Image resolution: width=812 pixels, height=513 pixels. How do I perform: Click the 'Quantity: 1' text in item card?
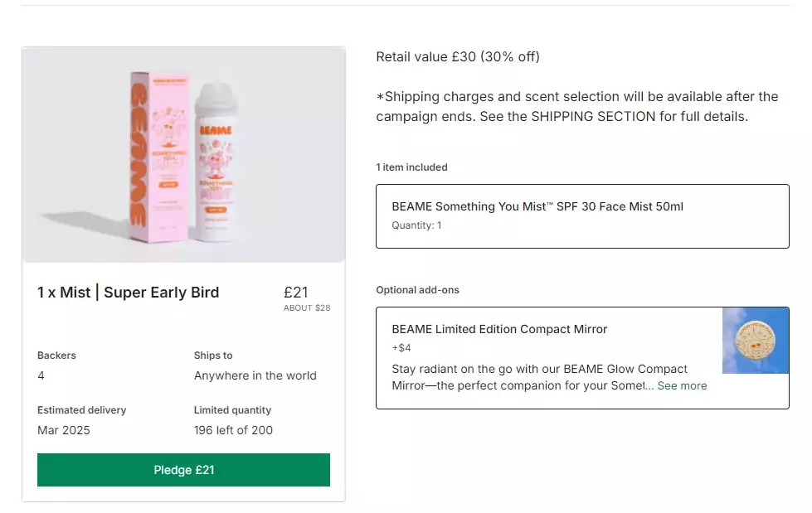point(416,225)
